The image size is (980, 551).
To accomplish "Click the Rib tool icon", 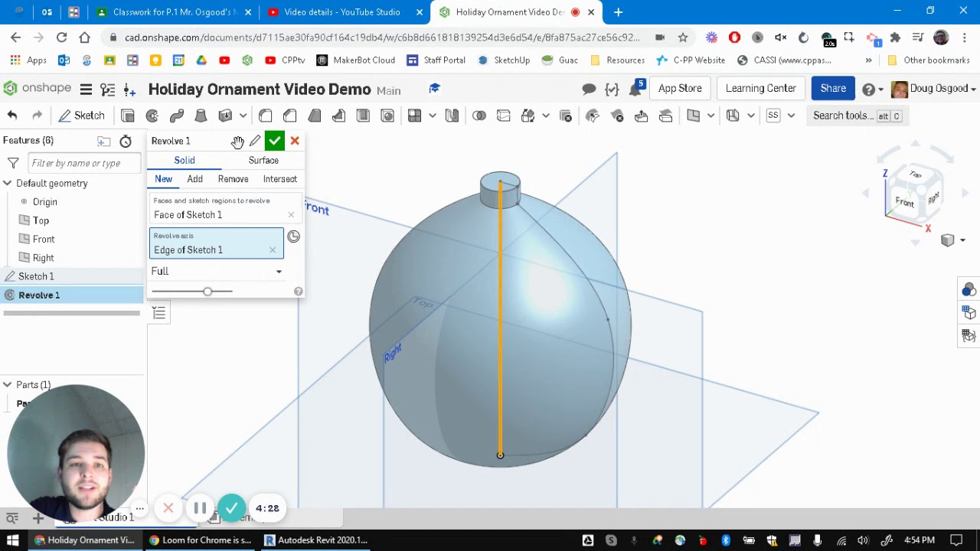I will (338, 116).
